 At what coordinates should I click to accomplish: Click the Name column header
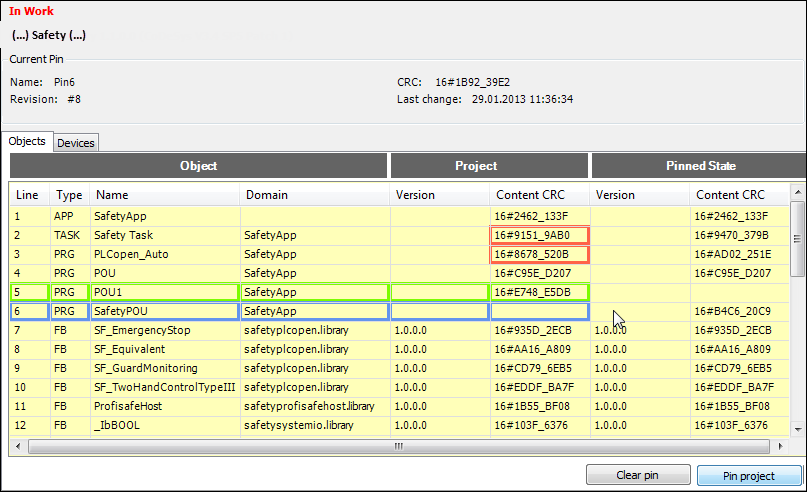(165, 195)
